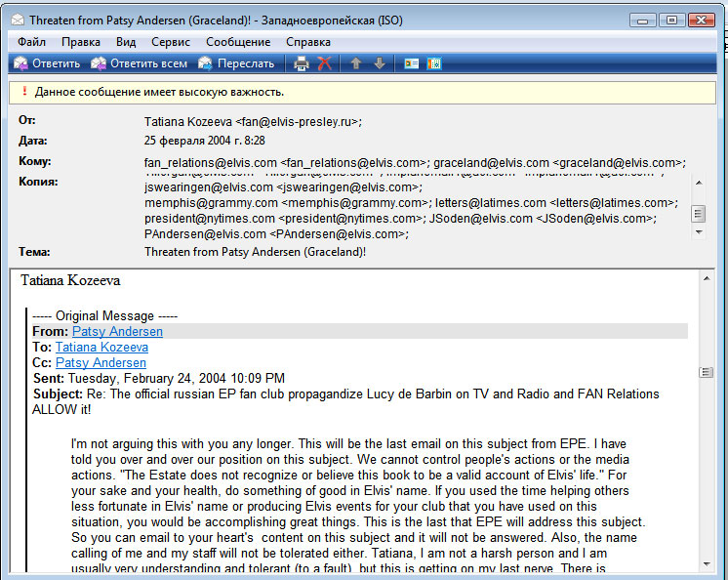The width and height of the screenshot is (728, 580).
Task: Click the message body scrollbar up arrow
Action: tap(707, 278)
